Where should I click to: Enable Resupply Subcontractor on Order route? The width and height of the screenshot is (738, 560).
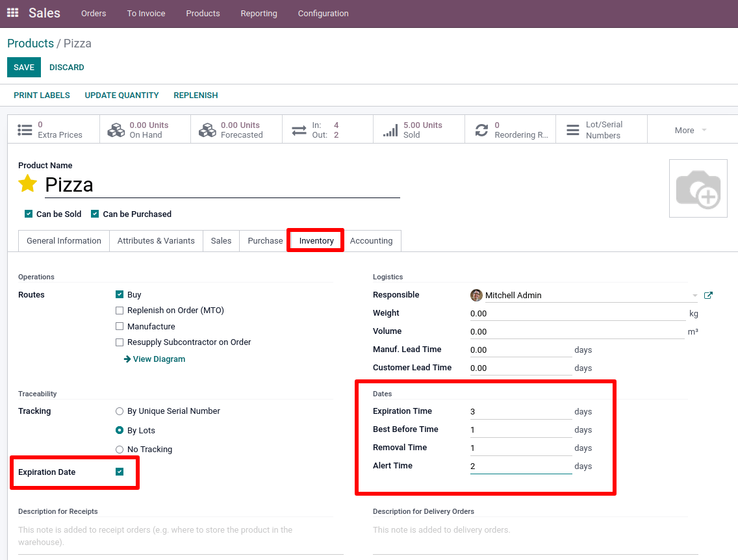[120, 342]
